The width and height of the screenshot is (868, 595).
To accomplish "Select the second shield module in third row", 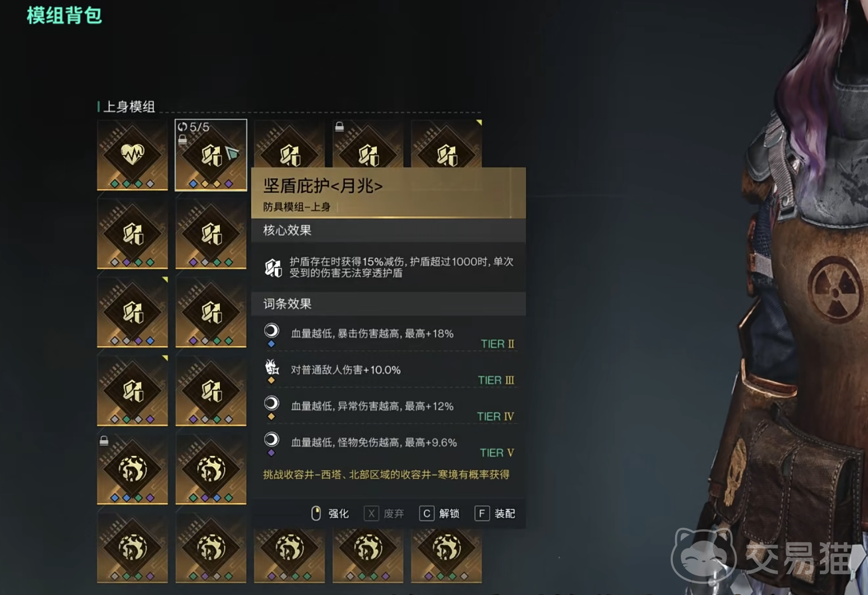I will (x=211, y=312).
